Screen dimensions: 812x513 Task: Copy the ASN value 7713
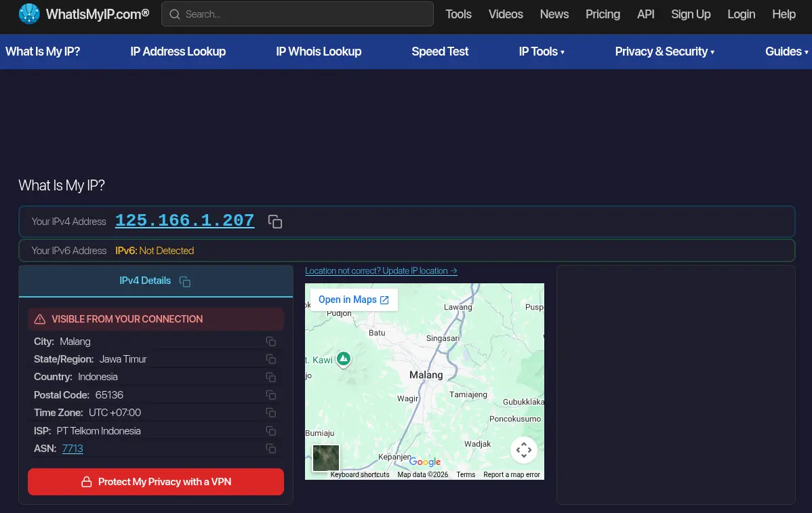(x=271, y=449)
